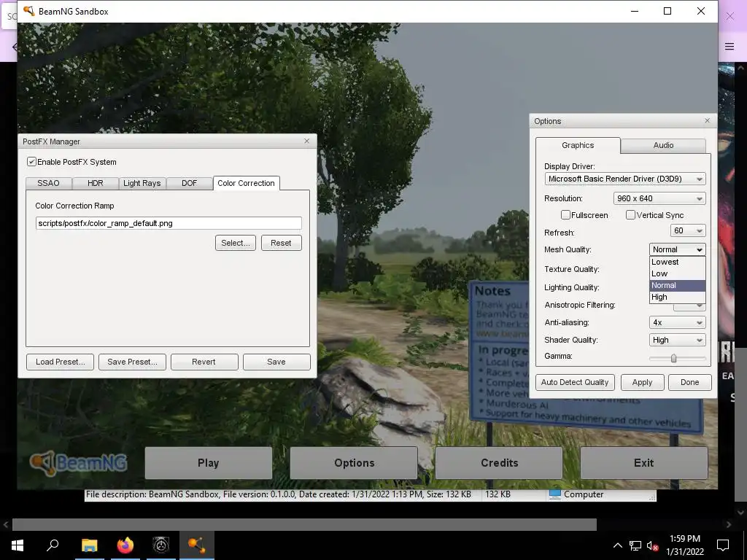Screen dimensions: 747x560
Task: Click Auto Detect Quality button
Action: click(x=575, y=382)
